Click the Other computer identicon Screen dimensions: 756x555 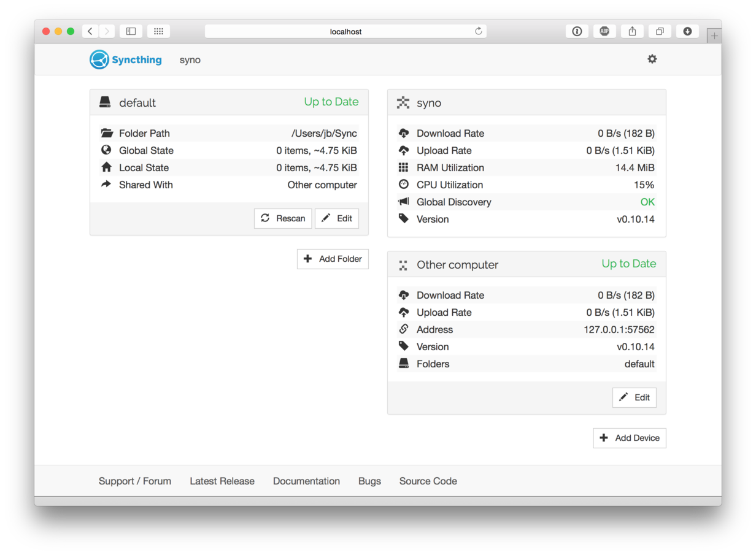(x=403, y=265)
